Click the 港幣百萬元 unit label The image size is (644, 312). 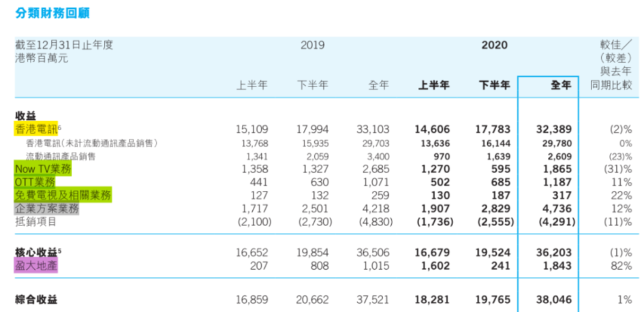click(x=42, y=58)
